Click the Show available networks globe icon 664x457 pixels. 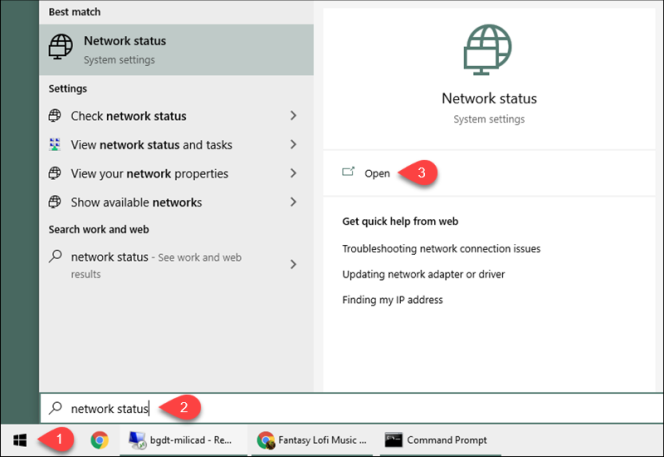click(56, 202)
